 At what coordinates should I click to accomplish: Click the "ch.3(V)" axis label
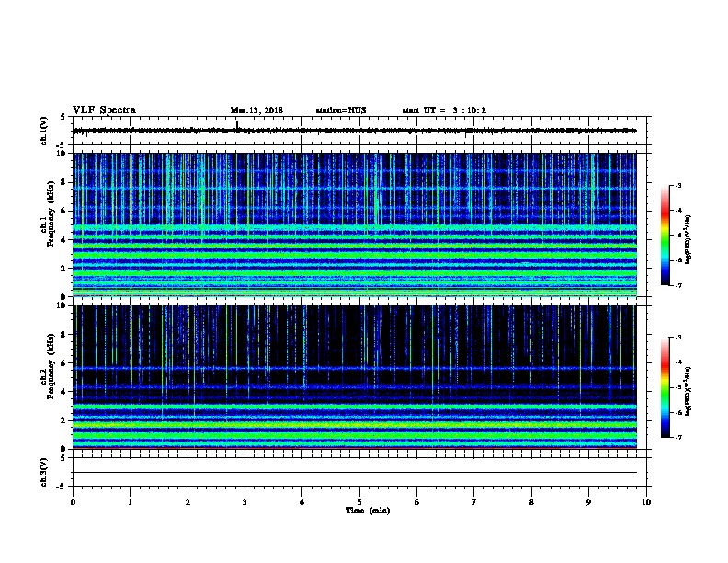[x=43, y=472]
